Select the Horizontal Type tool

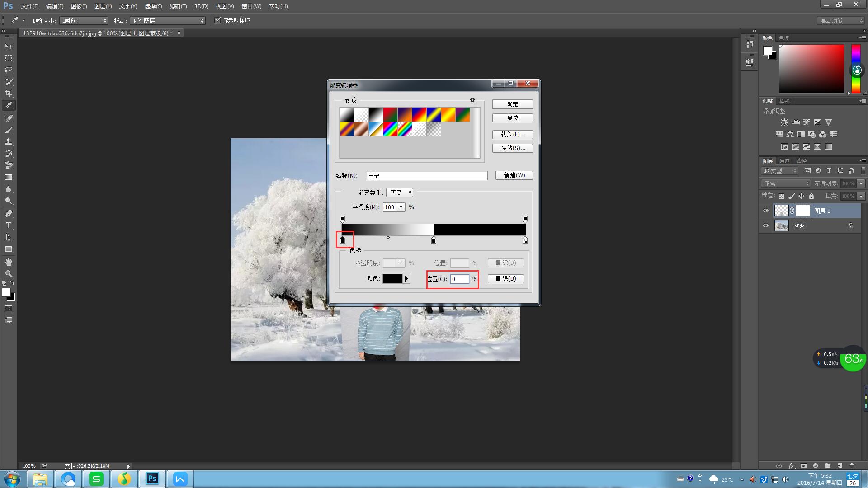click(9, 225)
